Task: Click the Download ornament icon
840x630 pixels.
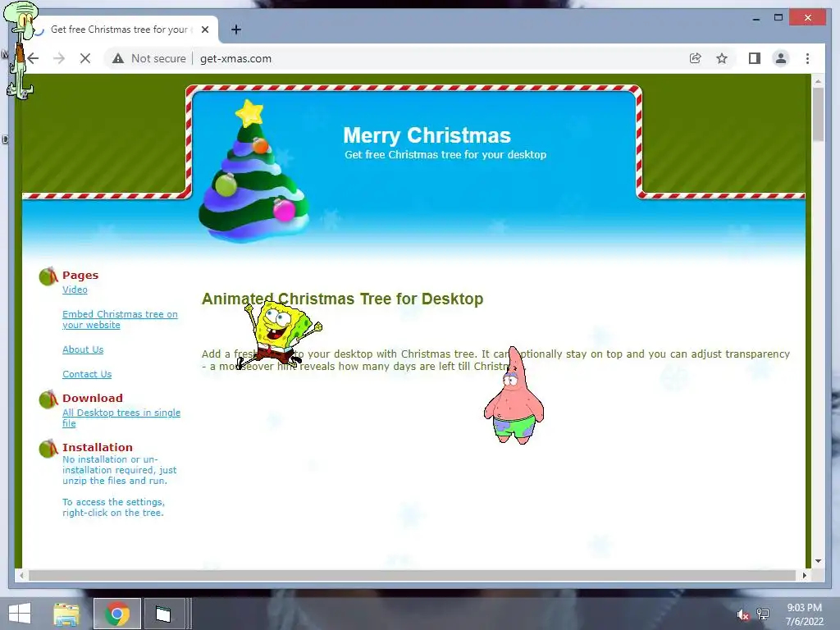Action: (48, 399)
